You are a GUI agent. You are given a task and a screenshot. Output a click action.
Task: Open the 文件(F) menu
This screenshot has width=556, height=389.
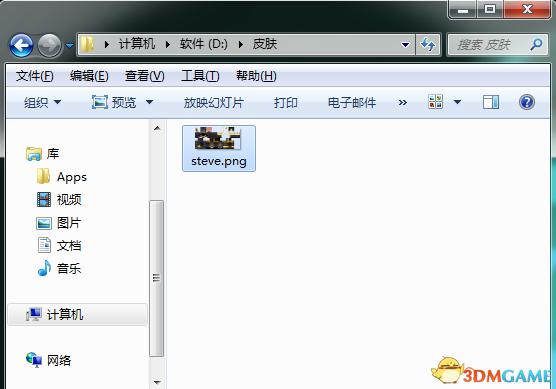click(34, 76)
